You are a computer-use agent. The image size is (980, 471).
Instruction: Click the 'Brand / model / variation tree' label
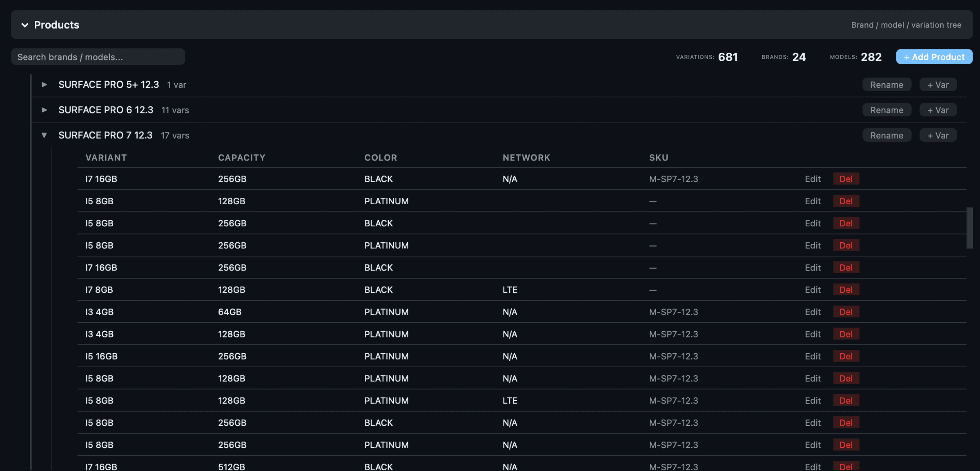pyautogui.click(x=906, y=25)
